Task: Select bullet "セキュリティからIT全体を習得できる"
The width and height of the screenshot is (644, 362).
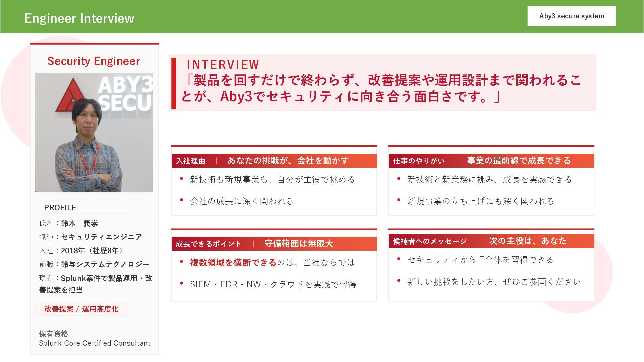Action: (480, 260)
